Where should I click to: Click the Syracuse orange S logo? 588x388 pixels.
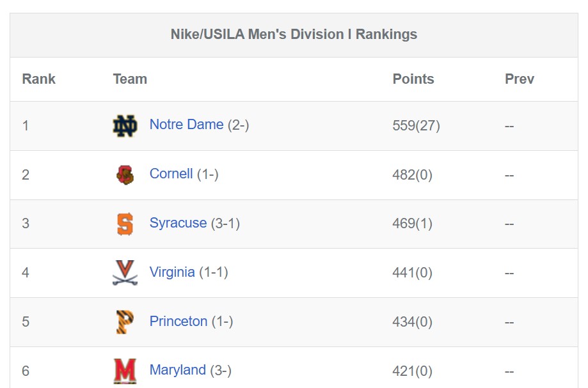125,224
